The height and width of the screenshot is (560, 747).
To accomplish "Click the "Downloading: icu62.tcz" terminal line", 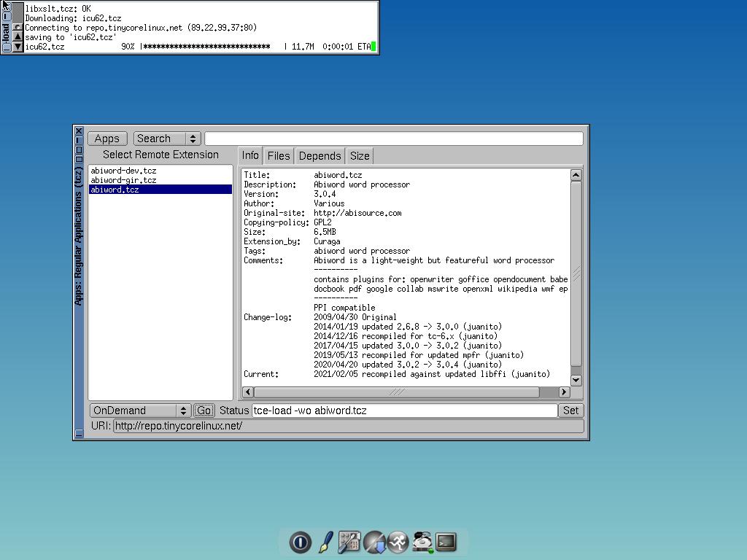I will (x=73, y=18).
